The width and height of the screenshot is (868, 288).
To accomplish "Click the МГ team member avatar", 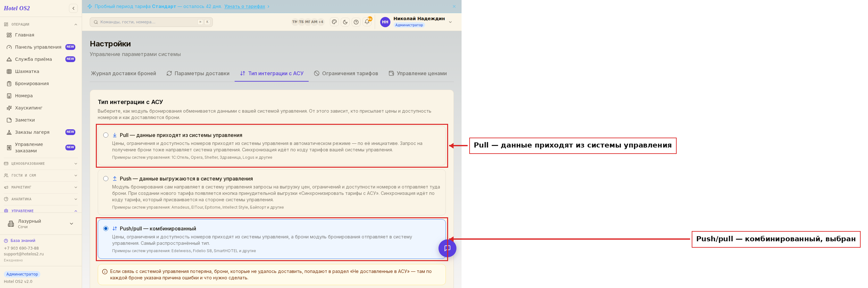I will point(308,22).
